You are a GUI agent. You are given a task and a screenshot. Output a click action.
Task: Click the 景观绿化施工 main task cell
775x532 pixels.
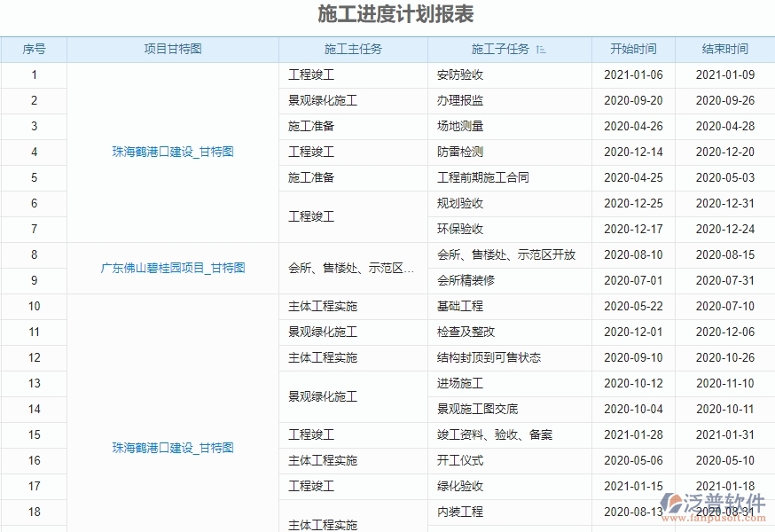coord(324,100)
